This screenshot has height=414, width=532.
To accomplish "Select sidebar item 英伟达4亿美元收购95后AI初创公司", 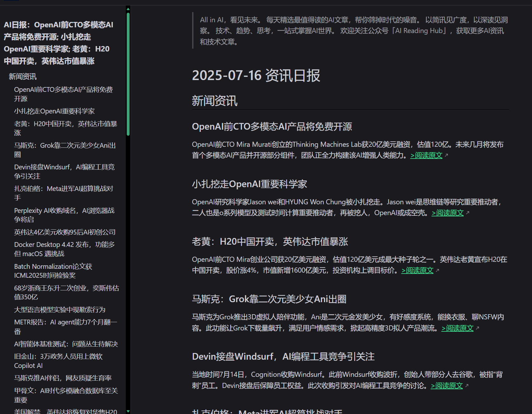I will [65, 232].
